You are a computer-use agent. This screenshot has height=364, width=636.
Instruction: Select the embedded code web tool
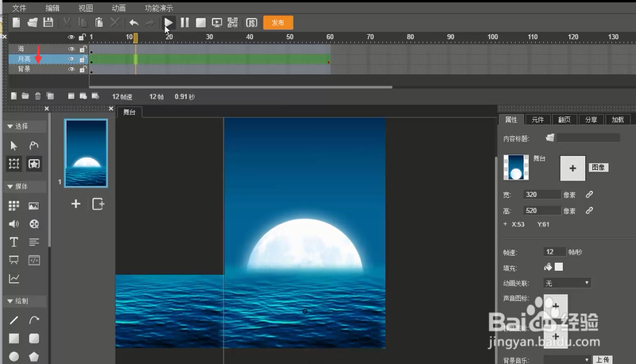(34, 260)
